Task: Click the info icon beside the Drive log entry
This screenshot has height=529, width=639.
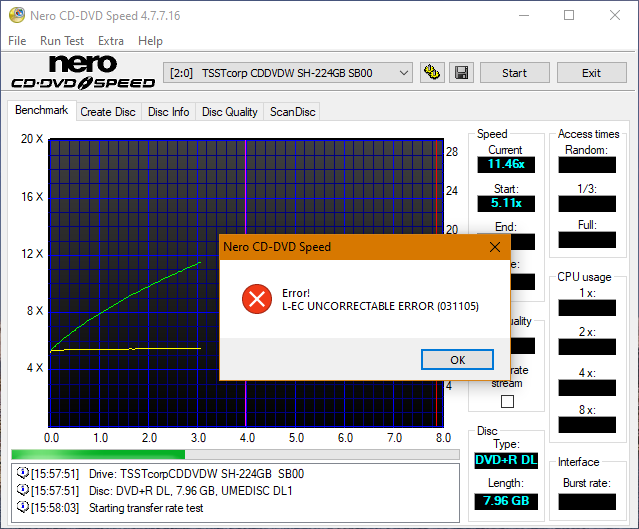Action: 22,473
